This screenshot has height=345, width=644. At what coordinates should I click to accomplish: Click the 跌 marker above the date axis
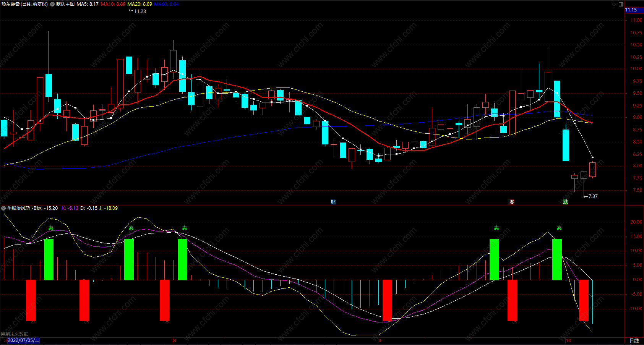pyautogui.click(x=566, y=202)
